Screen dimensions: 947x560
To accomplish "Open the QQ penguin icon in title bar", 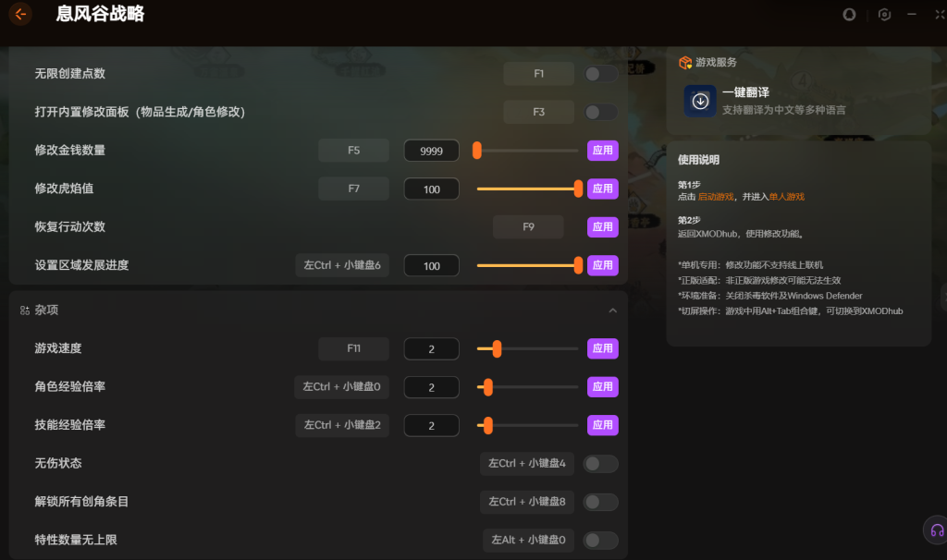I will pyautogui.click(x=849, y=15).
